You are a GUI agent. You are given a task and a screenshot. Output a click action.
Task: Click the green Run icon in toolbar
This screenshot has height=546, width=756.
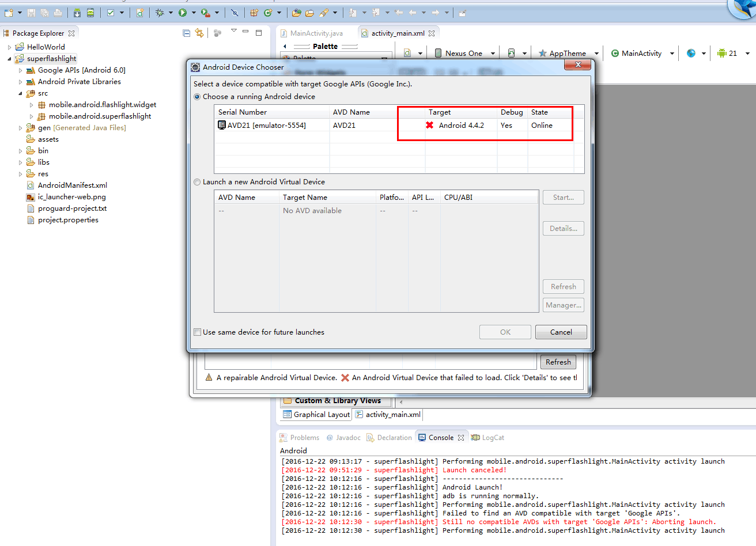(x=183, y=12)
